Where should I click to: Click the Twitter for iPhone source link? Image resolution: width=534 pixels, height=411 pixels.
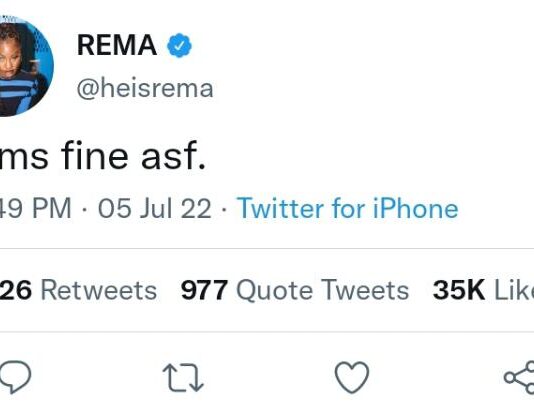348,208
